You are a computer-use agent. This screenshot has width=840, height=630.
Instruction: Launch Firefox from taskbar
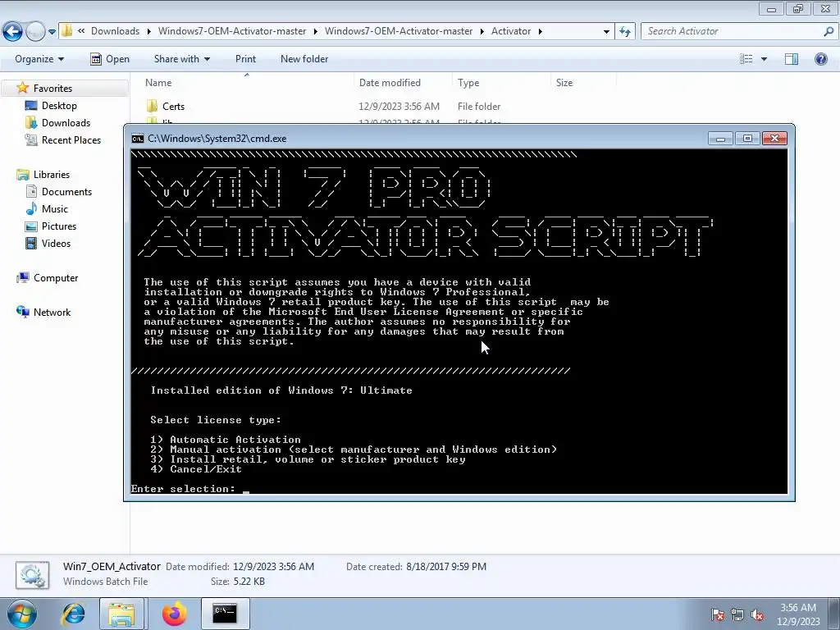(x=174, y=614)
